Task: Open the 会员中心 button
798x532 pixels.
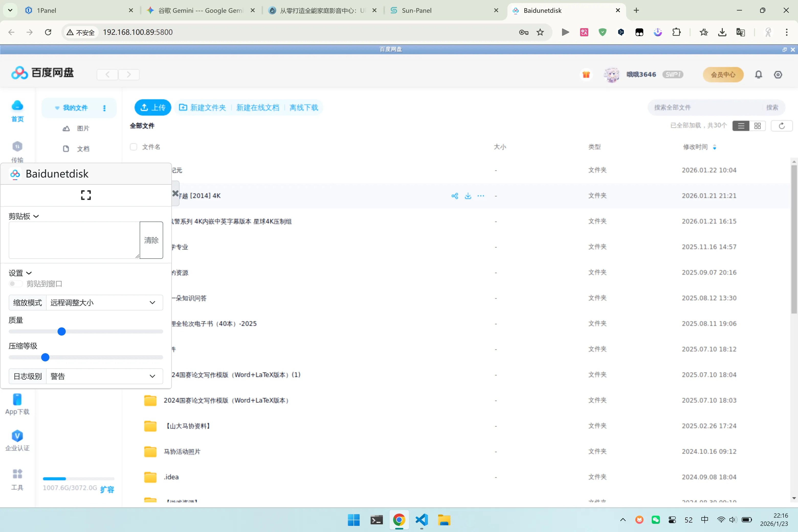Action: tap(723, 74)
